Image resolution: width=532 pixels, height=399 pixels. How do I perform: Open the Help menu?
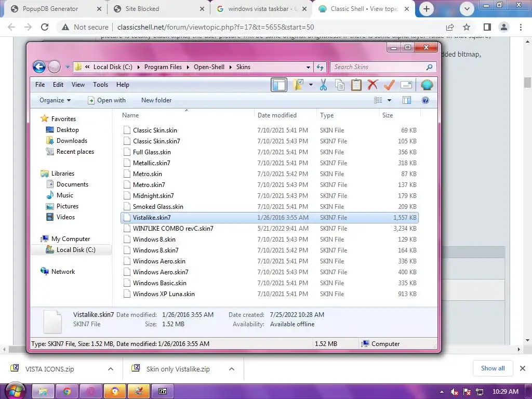[x=123, y=85]
